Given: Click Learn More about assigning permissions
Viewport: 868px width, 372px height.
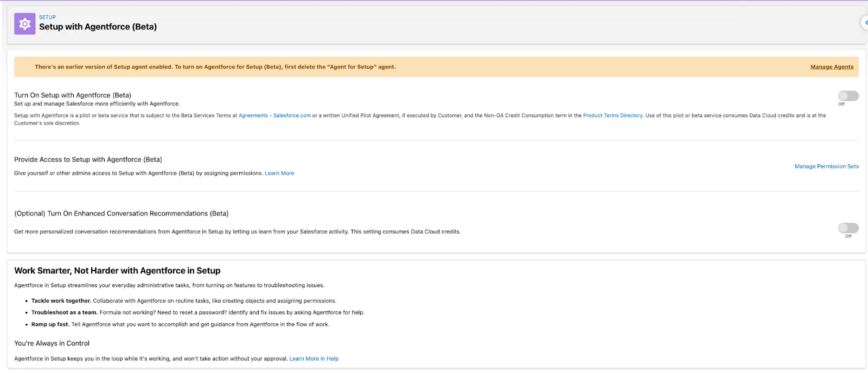Looking at the screenshot, I should pyautogui.click(x=279, y=174).
